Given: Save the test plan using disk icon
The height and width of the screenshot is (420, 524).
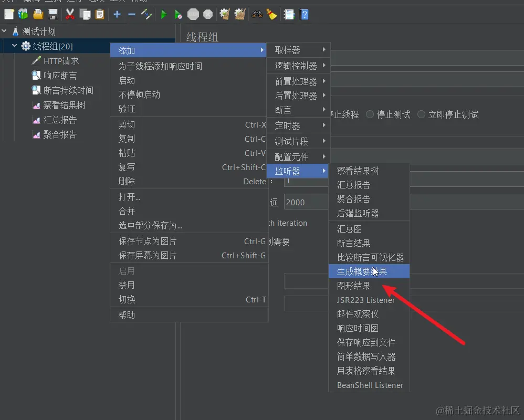Looking at the screenshot, I should 52,14.
